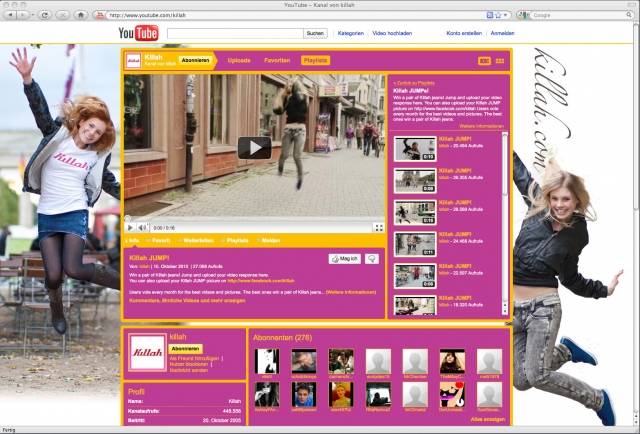Click the browser Back button
Screen dimensions: 640x434
10,15
